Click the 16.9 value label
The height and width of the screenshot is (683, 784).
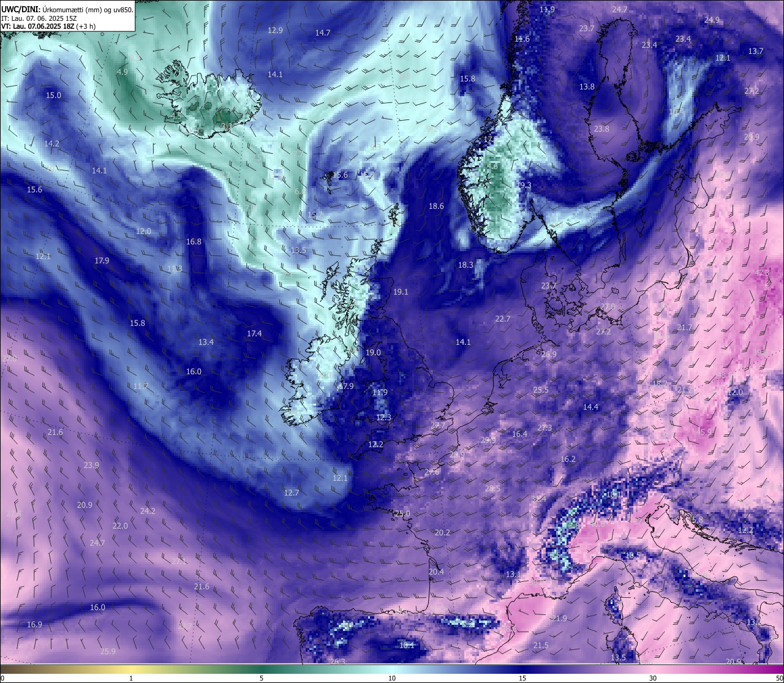coord(34,624)
